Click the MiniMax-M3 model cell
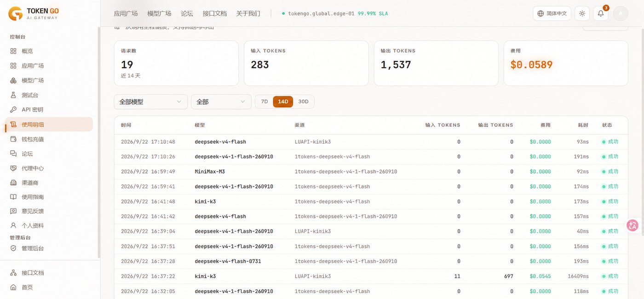The image size is (644, 299). (210, 171)
